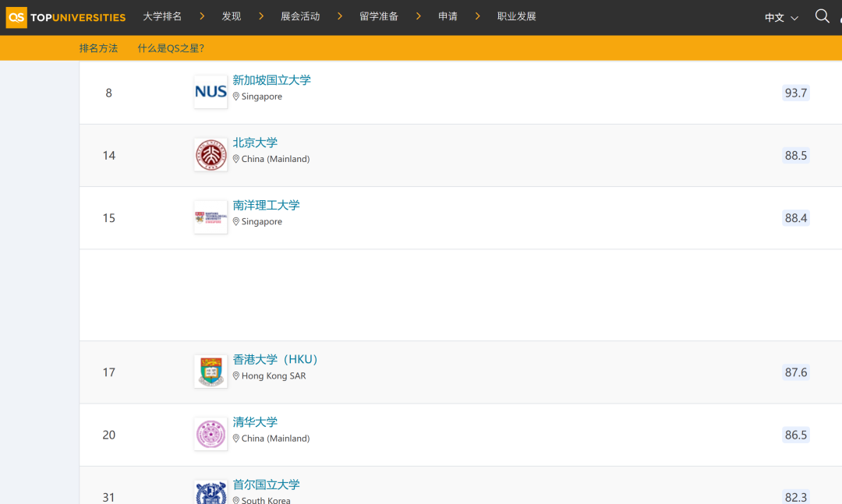
Task: Open the 首尔国立大学 university page
Action: pyautogui.click(x=267, y=485)
